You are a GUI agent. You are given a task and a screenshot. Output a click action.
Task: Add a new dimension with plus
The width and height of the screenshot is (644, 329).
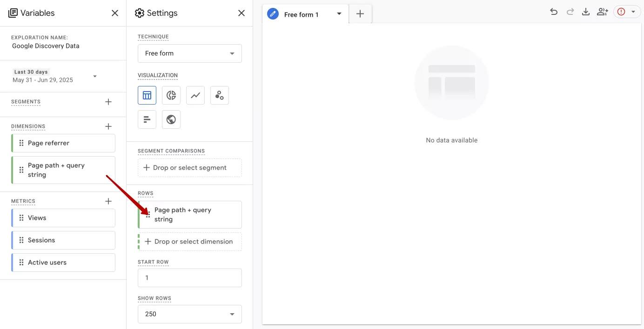[x=108, y=126]
